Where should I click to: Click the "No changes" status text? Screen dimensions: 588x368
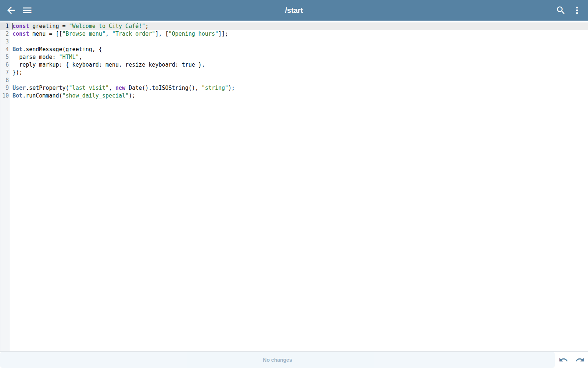[x=277, y=360]
